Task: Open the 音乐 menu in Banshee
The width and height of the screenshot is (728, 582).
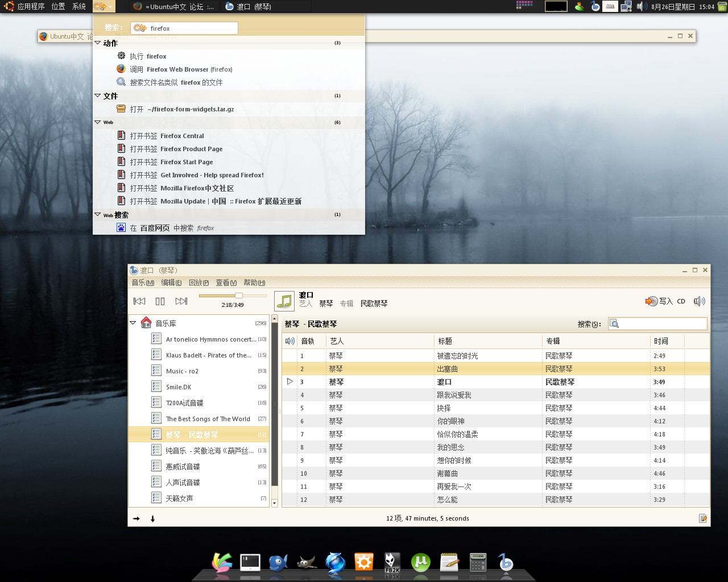Action: [143, 282]
